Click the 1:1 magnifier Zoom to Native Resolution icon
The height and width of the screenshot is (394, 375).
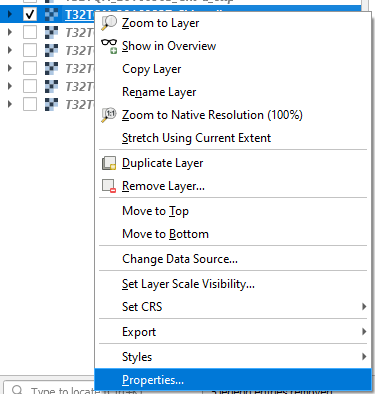point(109,115)
